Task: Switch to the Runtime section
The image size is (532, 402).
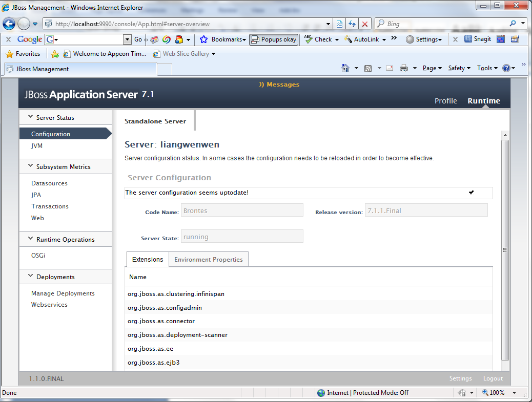Action: pos(484,101)
